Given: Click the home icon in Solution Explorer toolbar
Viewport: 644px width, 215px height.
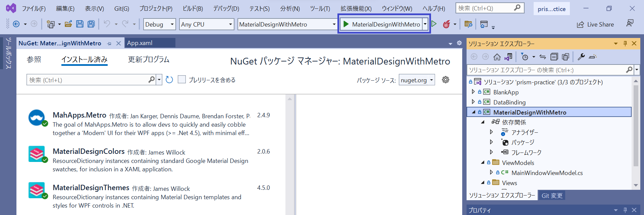Looking at the screenshot, I should click(x=497, y=57).
